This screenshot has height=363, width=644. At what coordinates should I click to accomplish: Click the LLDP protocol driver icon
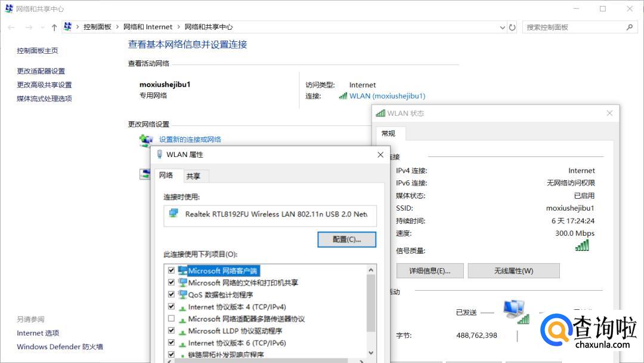point(183,331)
